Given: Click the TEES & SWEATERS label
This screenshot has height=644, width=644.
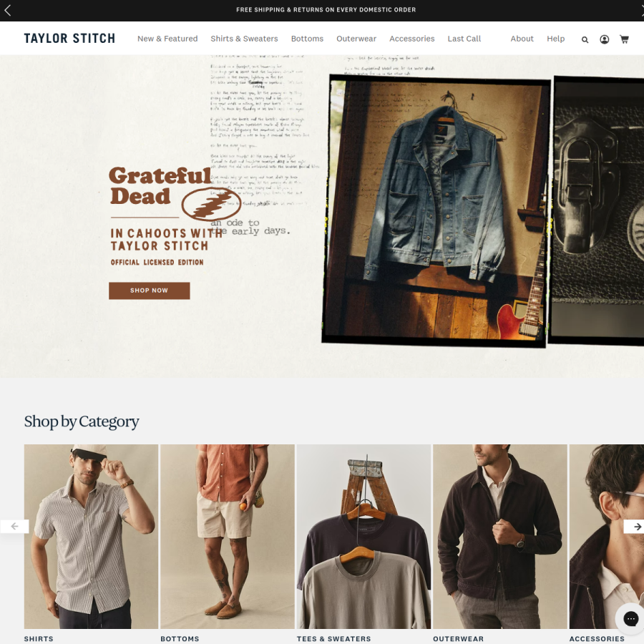Looking at the screenshot, I should tap(333, 639).
